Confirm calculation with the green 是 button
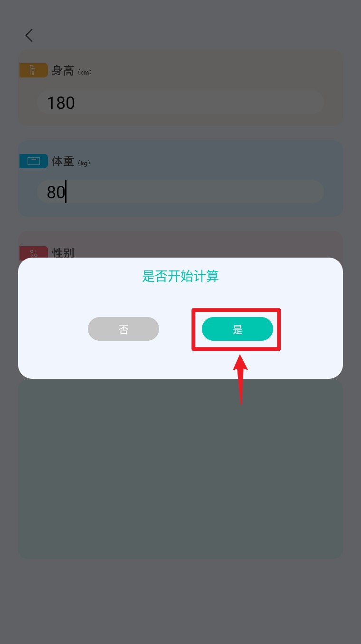The height and width of the screenshot is (644, 361). [x=237, y=329]
